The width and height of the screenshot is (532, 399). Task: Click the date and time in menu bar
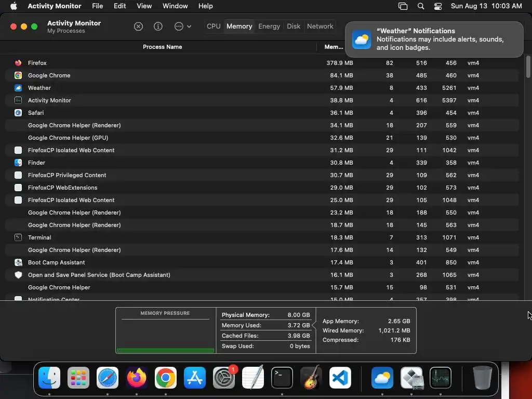pos(486,6)
